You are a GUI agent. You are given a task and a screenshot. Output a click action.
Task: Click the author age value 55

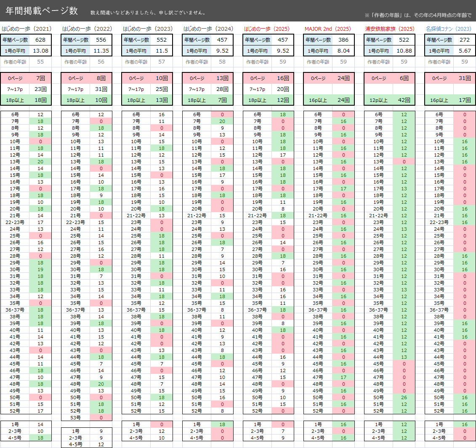click(40, 61)
